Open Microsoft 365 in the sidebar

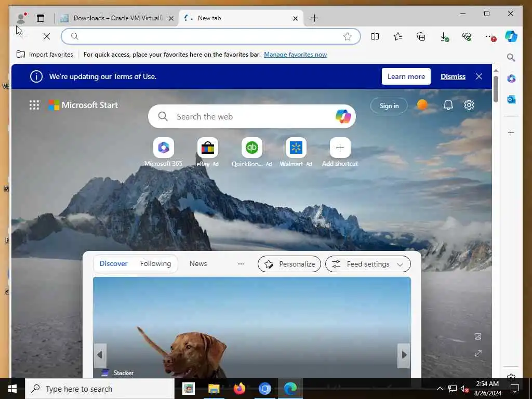pyautogui.click(x=511, y=79)
